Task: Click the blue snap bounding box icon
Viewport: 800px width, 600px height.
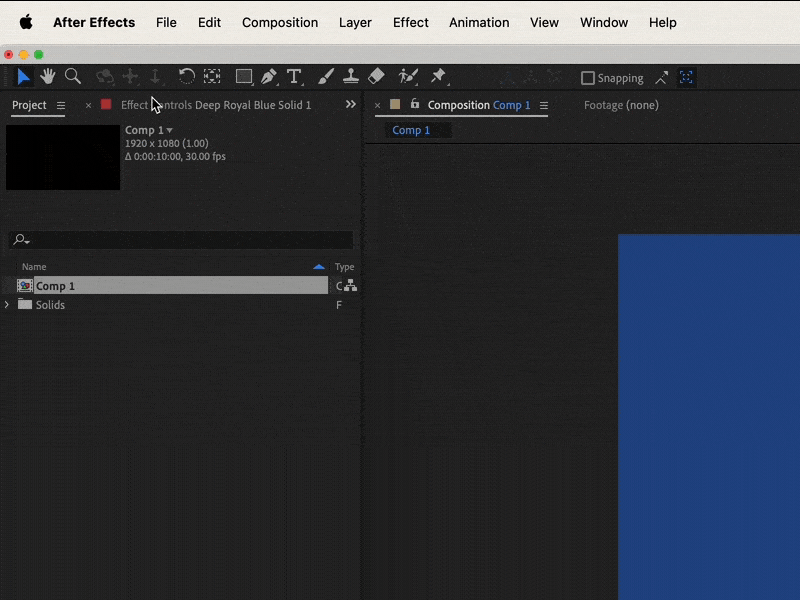Action: tap(686, 78)
